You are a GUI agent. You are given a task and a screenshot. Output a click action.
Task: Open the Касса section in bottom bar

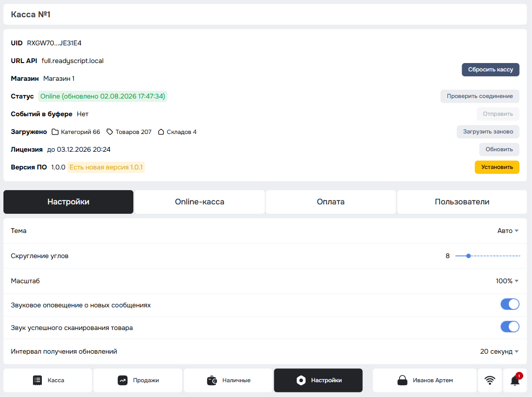point(48,380)
